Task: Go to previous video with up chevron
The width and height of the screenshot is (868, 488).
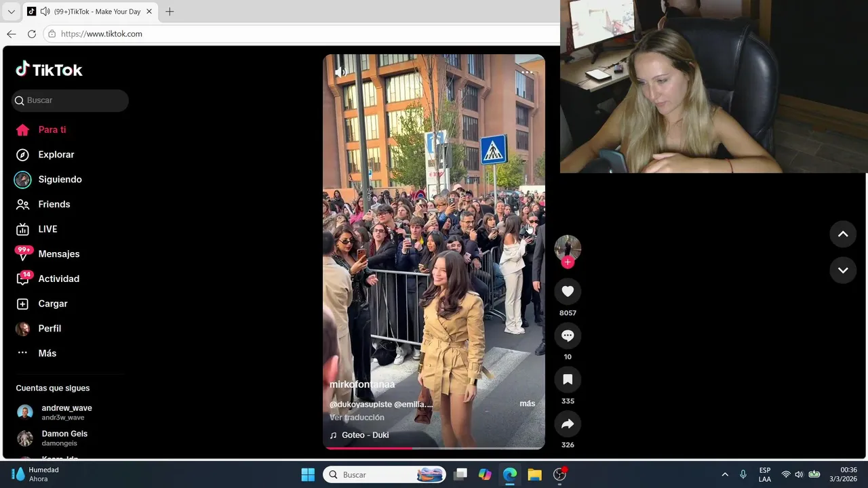Action: [843, 234]
